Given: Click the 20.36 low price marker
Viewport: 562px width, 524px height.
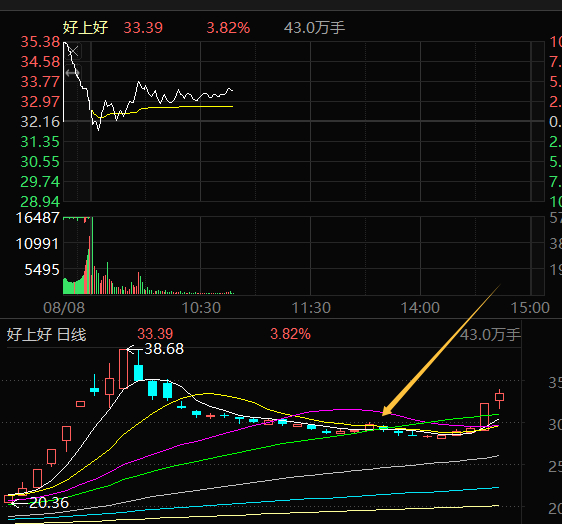Looking at the screenshot, I should (x=49, y=503).
